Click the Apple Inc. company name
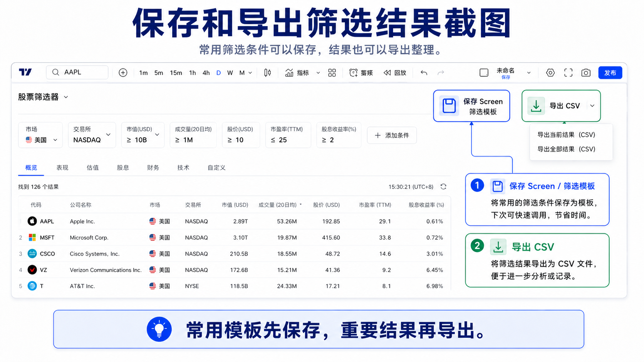The width and height of the screenshot is (644, 362). click(82, 222)
